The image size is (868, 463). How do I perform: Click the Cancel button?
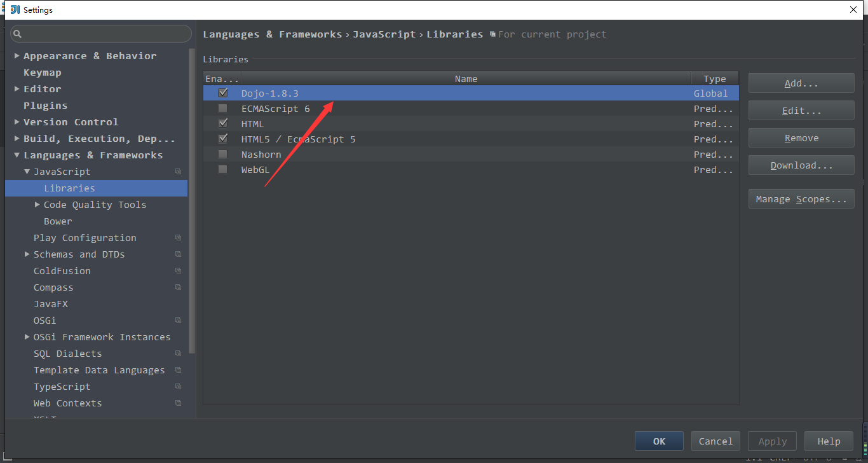click(x=715, y=441)
